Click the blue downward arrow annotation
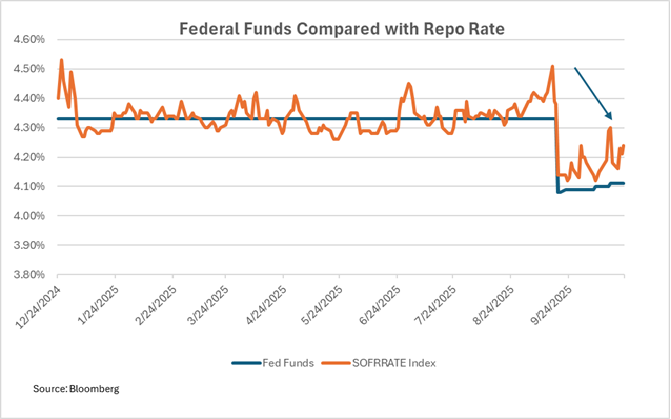Screen dimensions: 671x419 click(x=593, y=94)
